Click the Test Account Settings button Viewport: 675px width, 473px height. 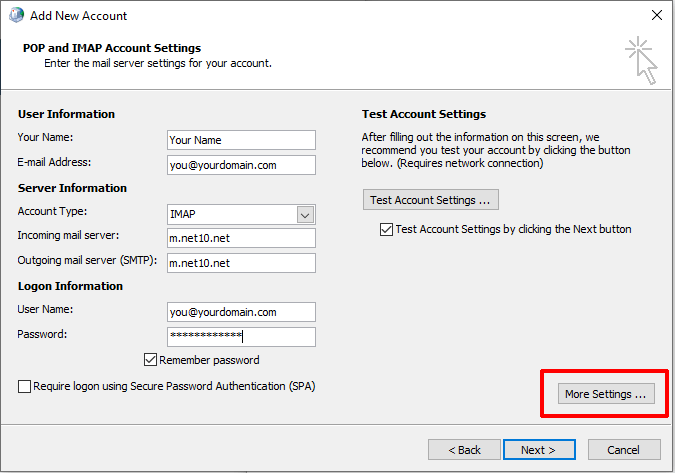(430, 200)
